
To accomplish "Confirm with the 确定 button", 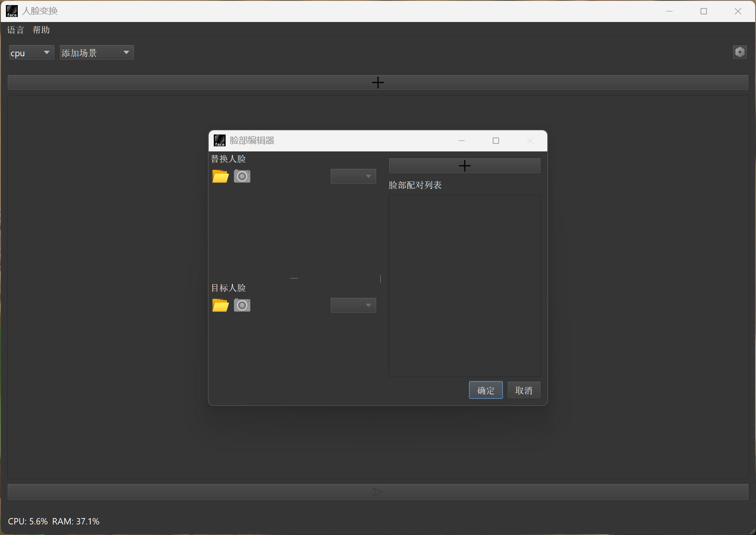I will tap(486, 390).
